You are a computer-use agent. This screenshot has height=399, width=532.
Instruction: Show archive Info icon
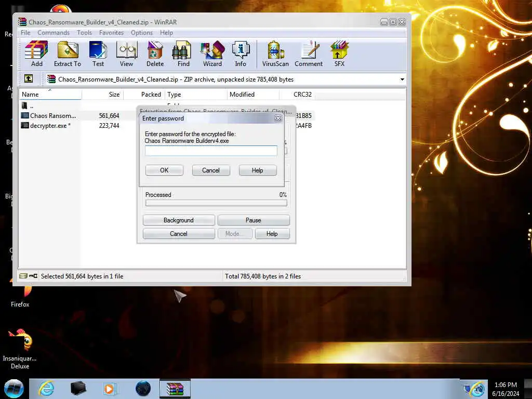[241, 54]
